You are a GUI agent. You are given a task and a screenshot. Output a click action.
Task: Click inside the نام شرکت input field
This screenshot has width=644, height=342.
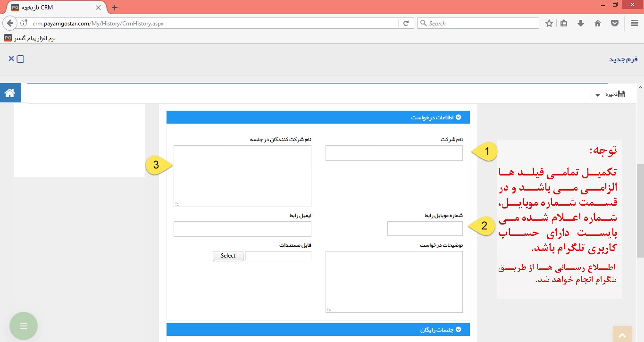tap(394, 153)
